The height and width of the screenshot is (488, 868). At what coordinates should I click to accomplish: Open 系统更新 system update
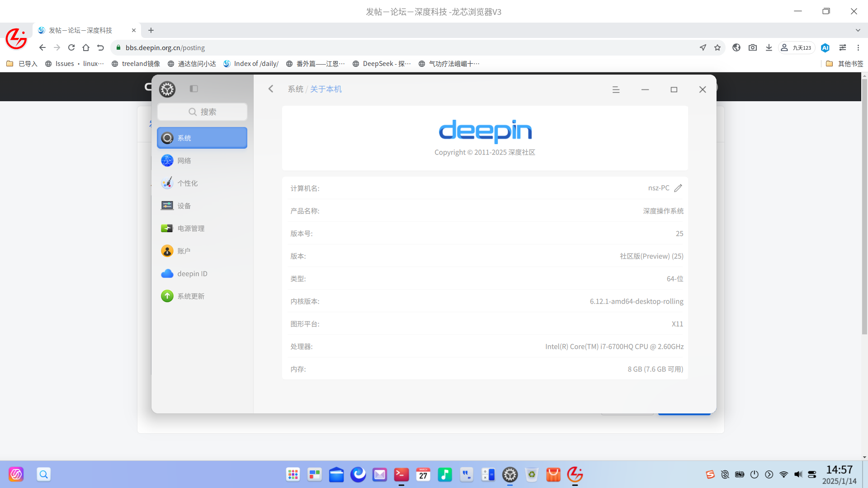tap(202, 296)
